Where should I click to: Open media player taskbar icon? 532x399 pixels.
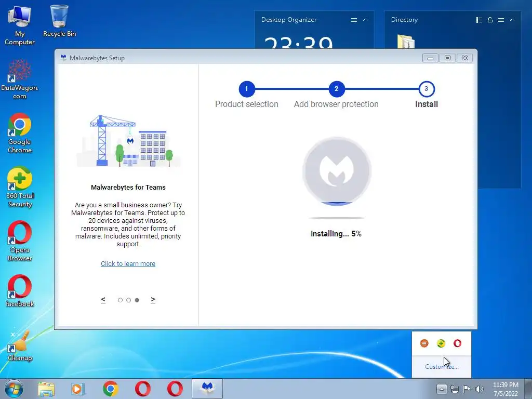pos(78,389)
